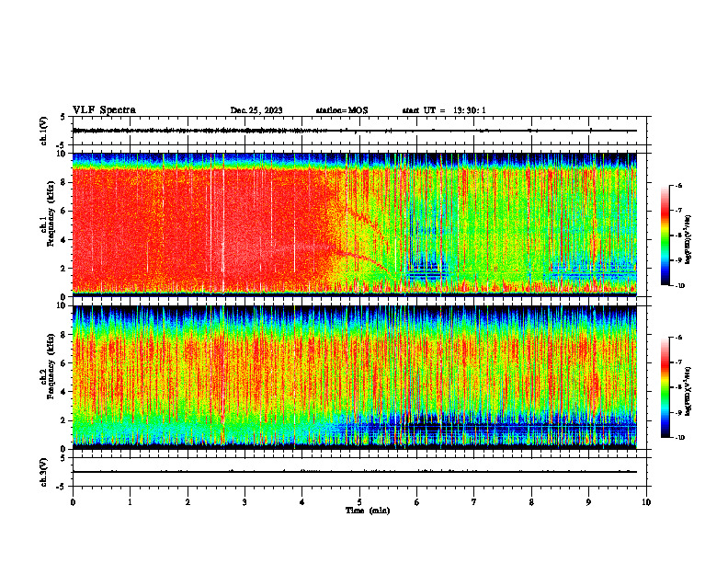Click the ch.2 frequency tick label "2"
The height and width of the screenshot is (563, 728).
point(64,420)
